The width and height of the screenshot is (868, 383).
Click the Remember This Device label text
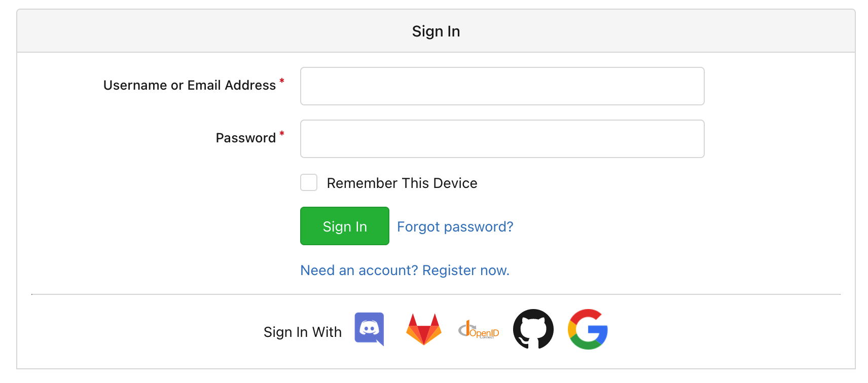tap(402, 183)
